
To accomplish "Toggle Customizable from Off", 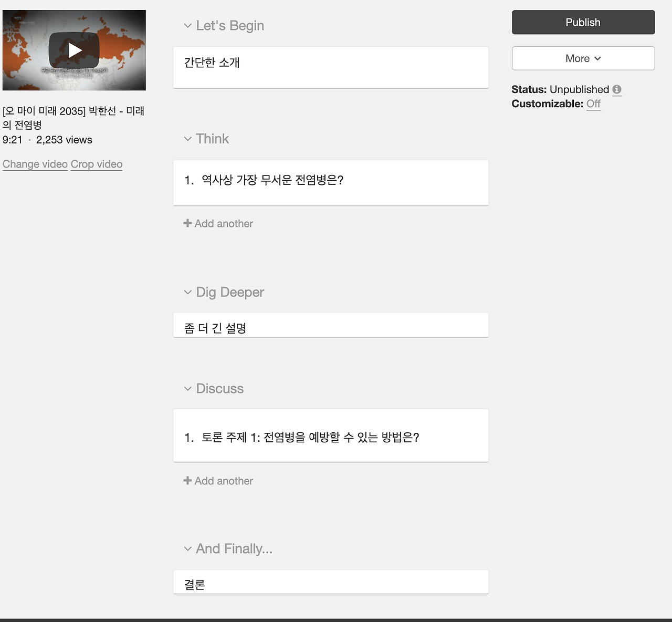I will point(593,103).
